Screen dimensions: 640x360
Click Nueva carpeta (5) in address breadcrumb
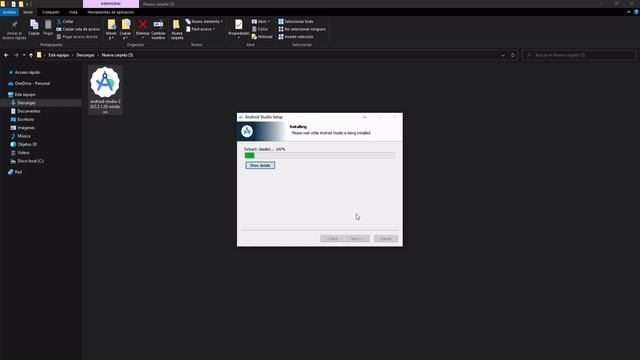(117, 55)
